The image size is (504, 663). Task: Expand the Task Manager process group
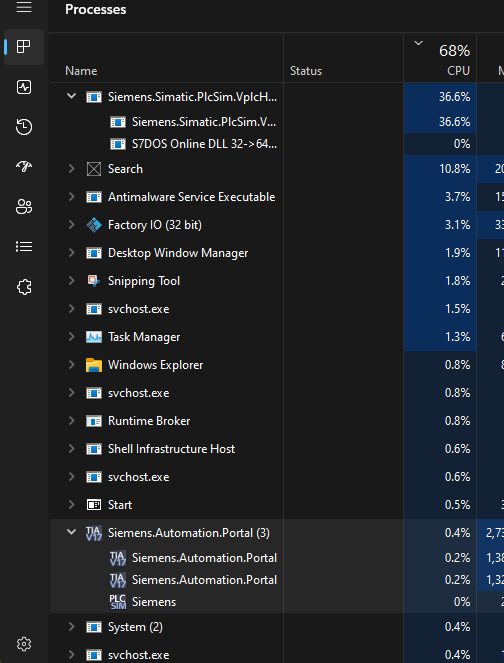pyautogui.click(x=71, y=337)
